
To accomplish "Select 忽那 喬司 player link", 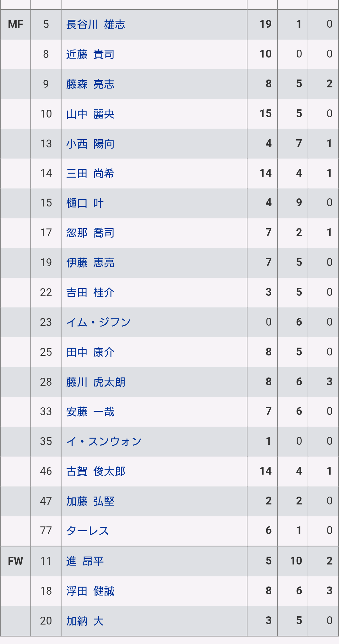I will pyautogui.click(x=90, y=233).
